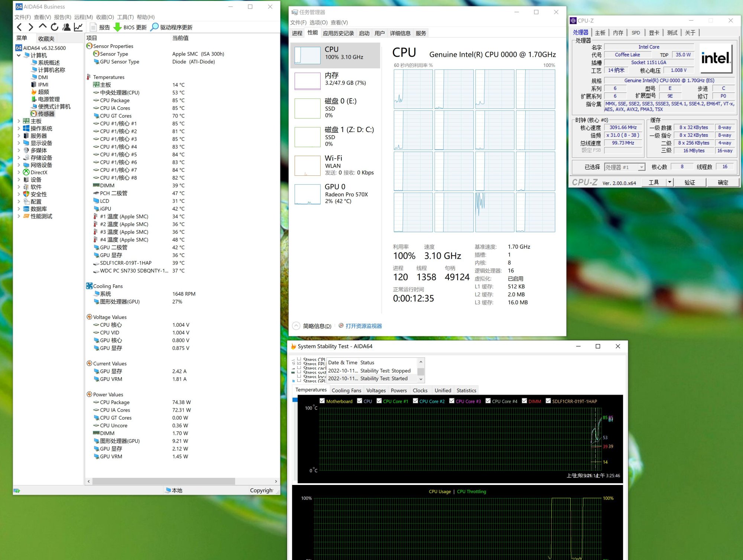Toggle the CPU Core #2 graph checkbox
This screenshot has height=560, width=743.
(415, 401)
